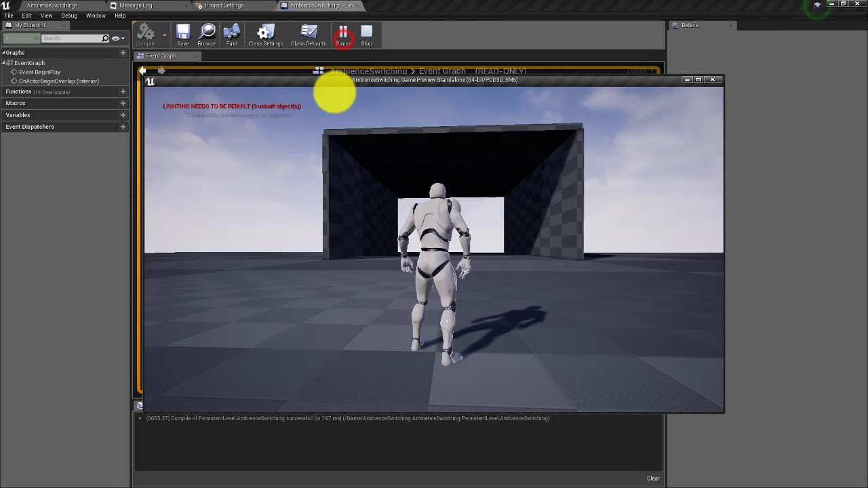Close the My Blueprint panel tab
Image resolution: width=868 pixels, height=488 pixels.
pos(63,26)
